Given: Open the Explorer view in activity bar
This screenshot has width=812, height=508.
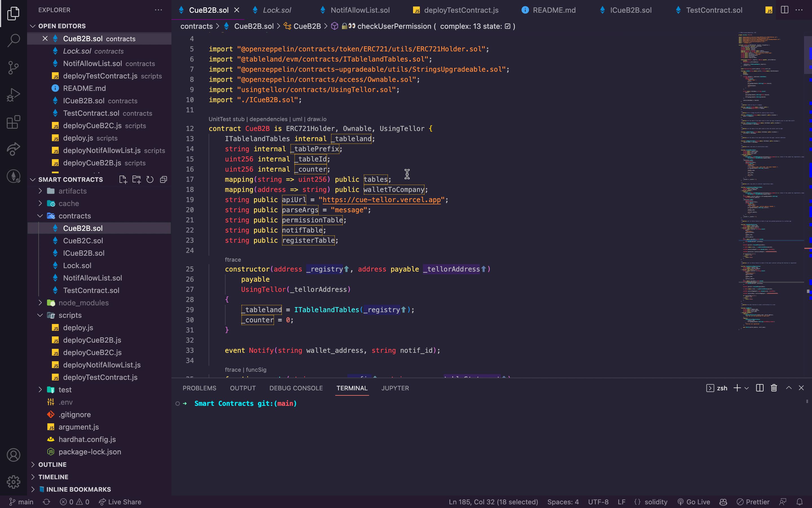Looking at the screenshot, I should 14,14.
